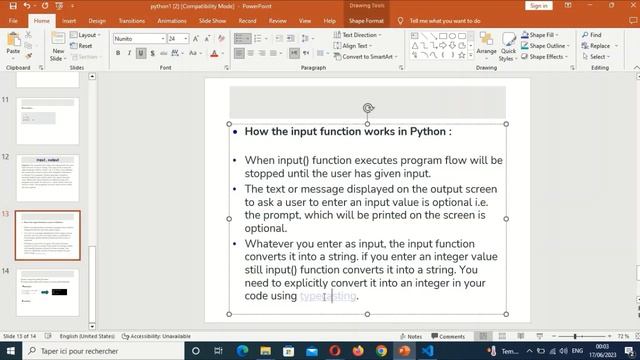Decrease list indent level
640x360 pixels.
click(279, 39)
